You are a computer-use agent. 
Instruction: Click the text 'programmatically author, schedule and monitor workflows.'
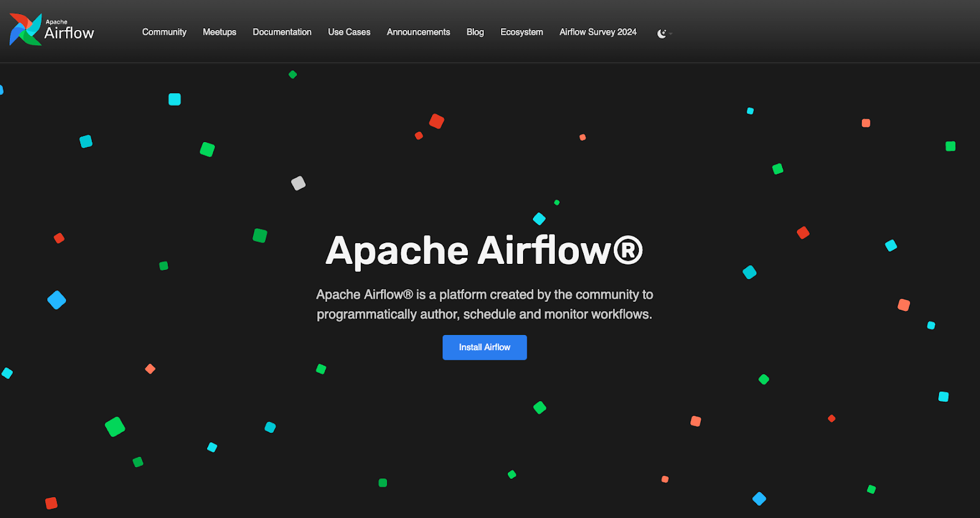484,314
